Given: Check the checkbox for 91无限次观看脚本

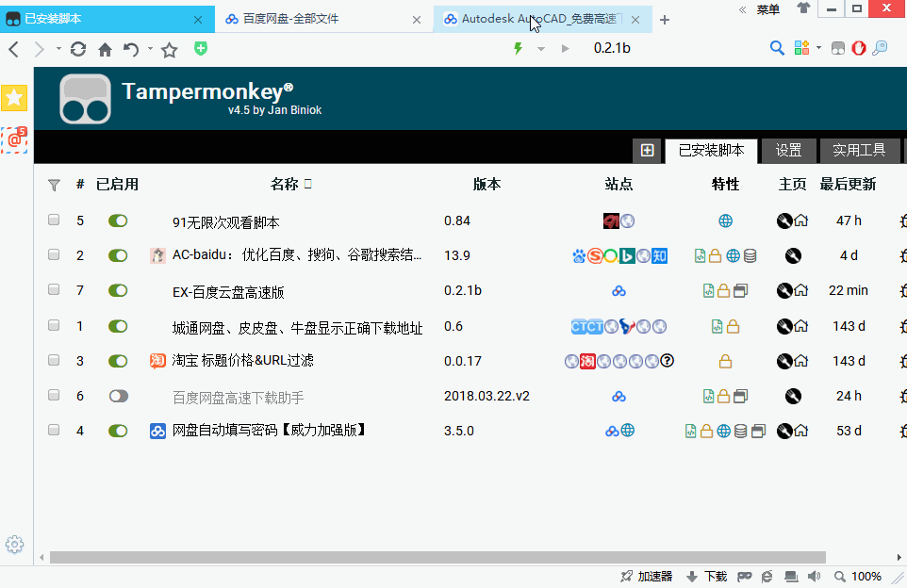Looking at the screenshot, I should 54,220.
